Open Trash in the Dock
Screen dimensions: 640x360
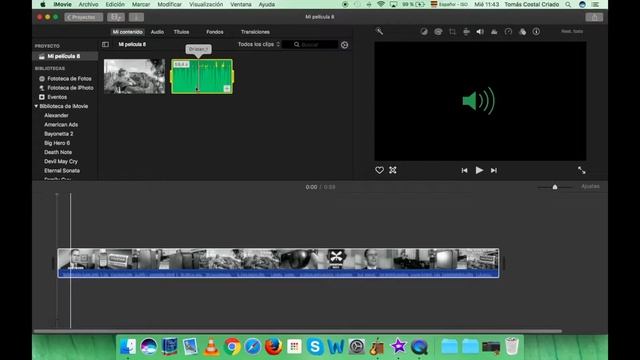pos(512,347)
